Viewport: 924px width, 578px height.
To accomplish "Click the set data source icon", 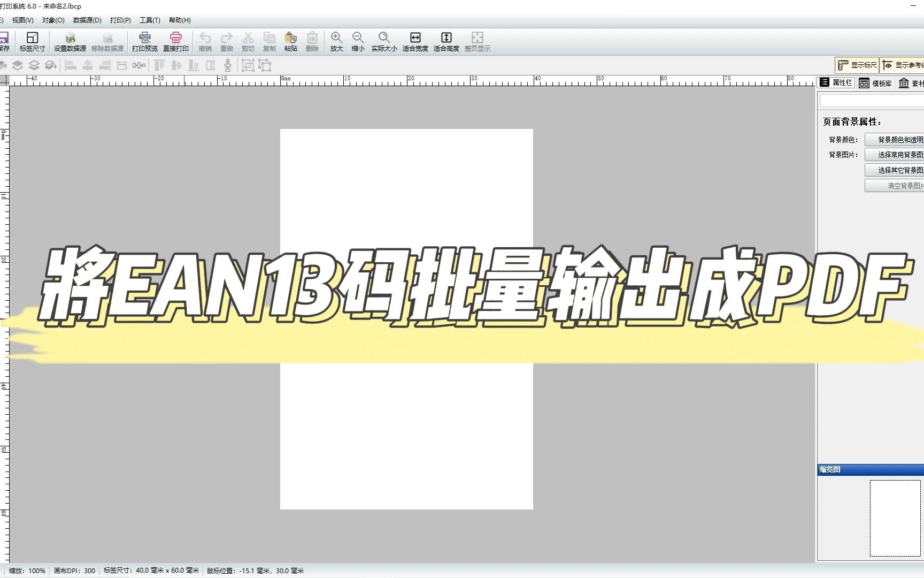I will click(70, 41).
